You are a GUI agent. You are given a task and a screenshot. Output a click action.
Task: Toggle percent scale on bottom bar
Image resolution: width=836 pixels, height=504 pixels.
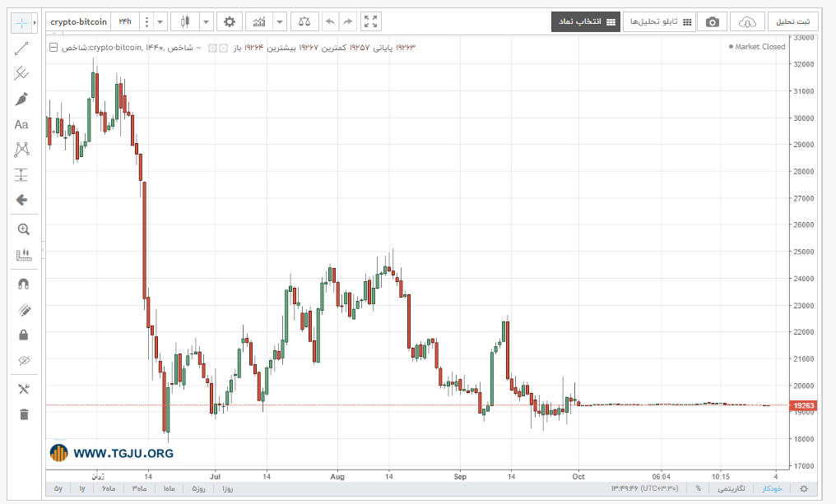698,488
